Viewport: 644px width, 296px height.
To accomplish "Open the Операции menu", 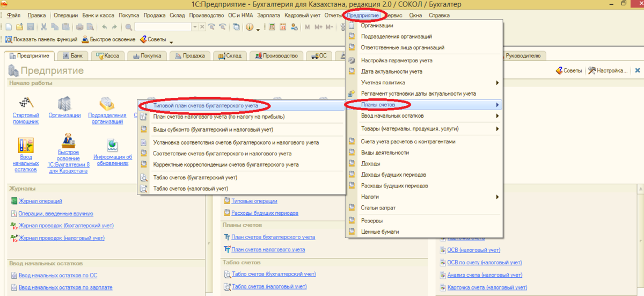I will coord(66,16).
